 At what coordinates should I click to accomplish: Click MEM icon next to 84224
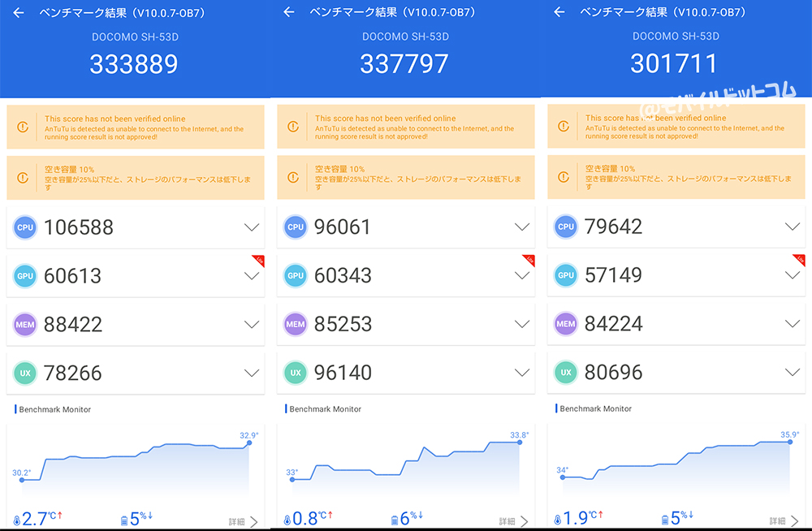coord(565,324)
